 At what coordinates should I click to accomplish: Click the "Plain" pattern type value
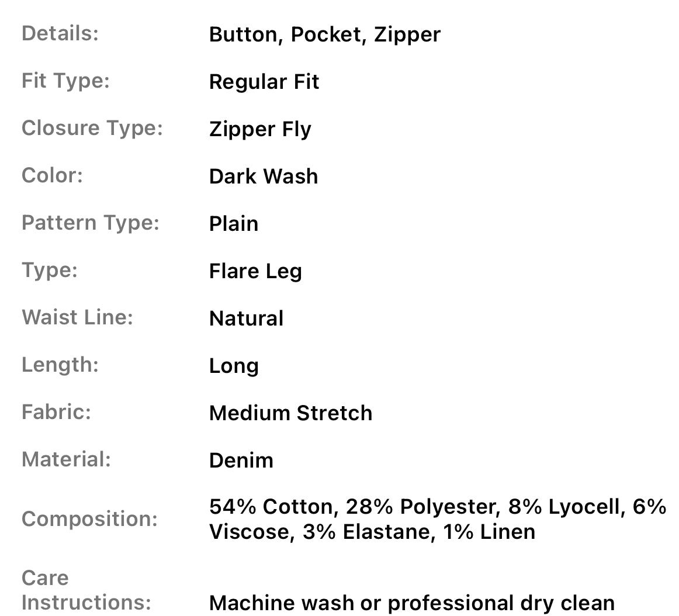(234, 224)
